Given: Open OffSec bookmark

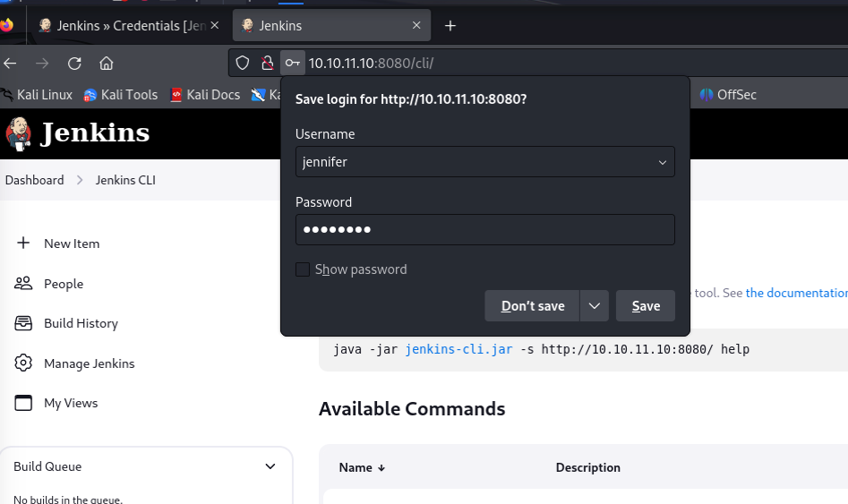Looking at the screenshot, I should point(728,95).
